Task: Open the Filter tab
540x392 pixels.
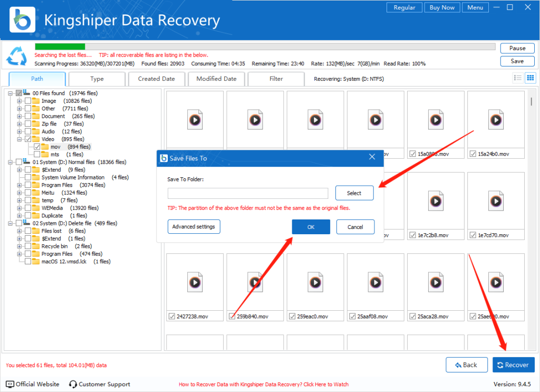Action: click(x=276, y=79)
